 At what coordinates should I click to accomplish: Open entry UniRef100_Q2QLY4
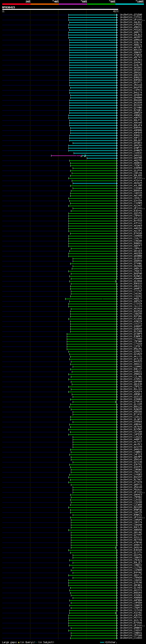pos(131,42)
